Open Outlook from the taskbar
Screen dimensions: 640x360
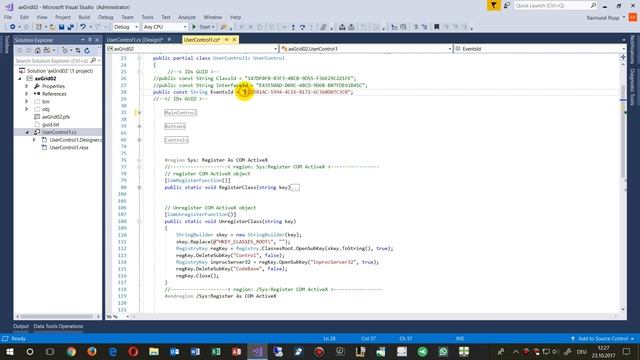pos(175,351)
